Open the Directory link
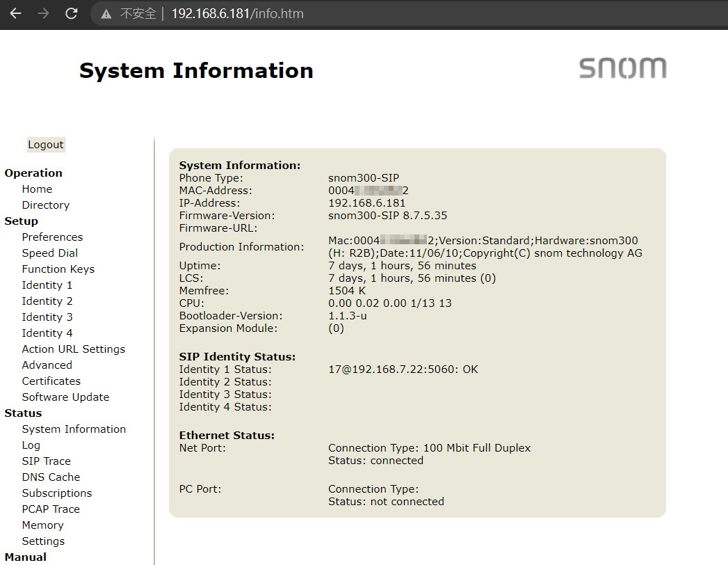 [45, 205]
